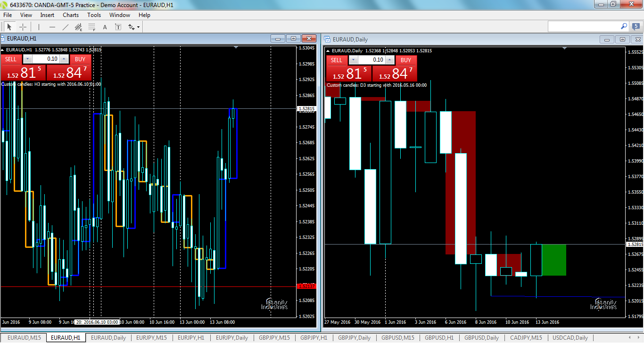Select the Fibonacci Retracement tool

click(x=91, y=27)
